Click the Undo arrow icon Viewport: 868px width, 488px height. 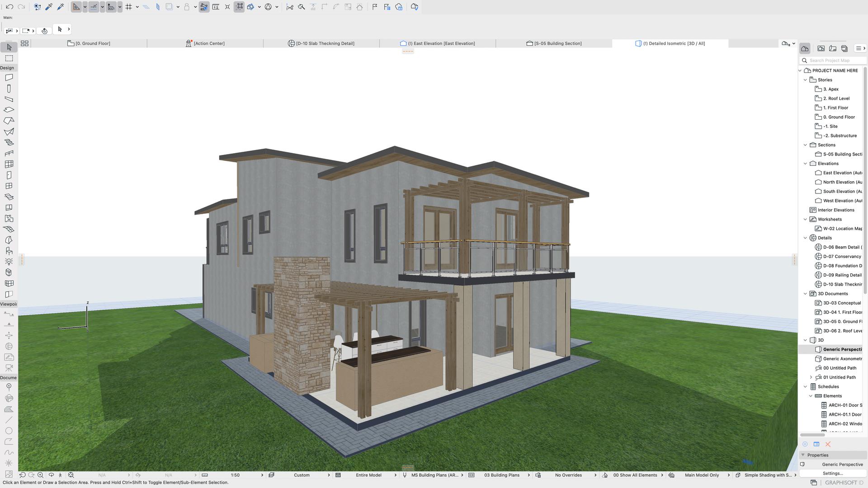[9, 7]
